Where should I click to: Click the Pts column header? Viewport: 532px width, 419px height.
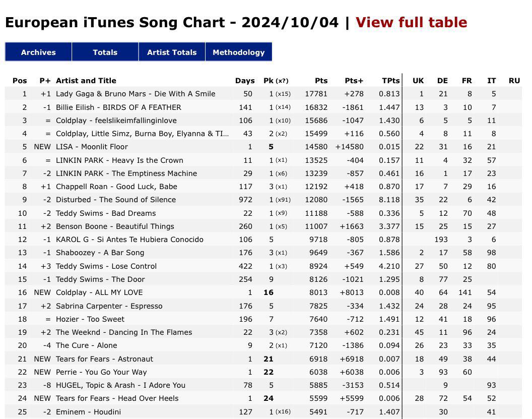[321, 81]
